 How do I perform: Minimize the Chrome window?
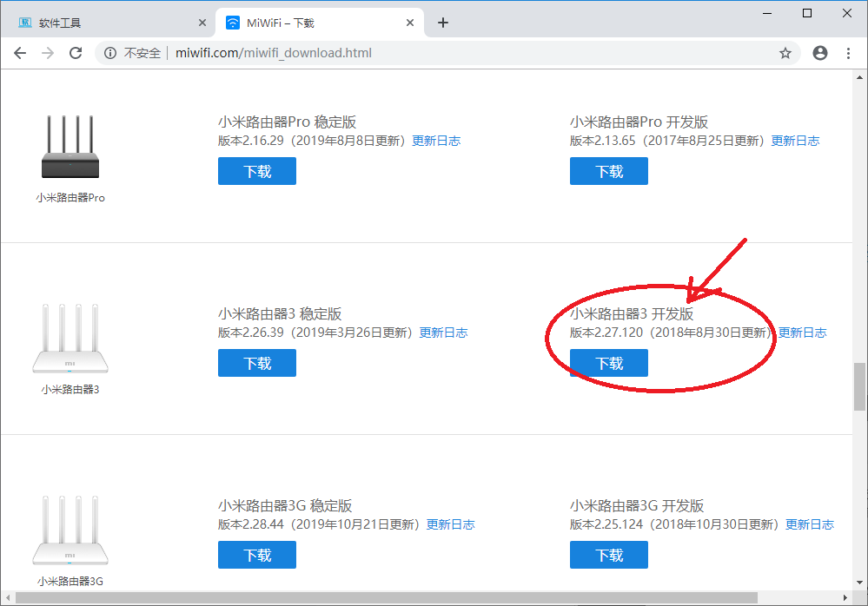[767, 13]
